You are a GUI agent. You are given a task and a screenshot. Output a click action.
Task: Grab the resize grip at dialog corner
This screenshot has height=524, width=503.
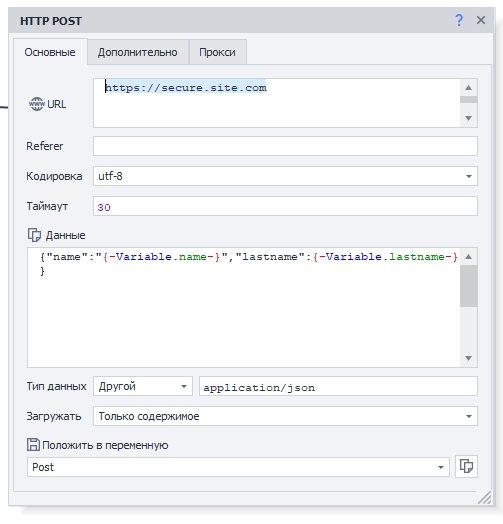coord(485,497)
